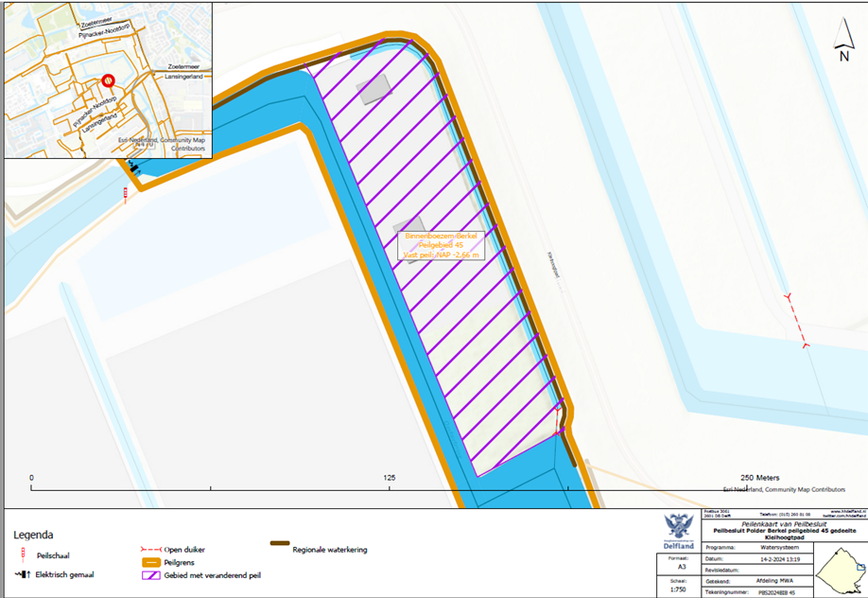The width and height of the screenshot is (868, 598).
Task: Click the 125 mark on scale bar
Action: [389, 479]
